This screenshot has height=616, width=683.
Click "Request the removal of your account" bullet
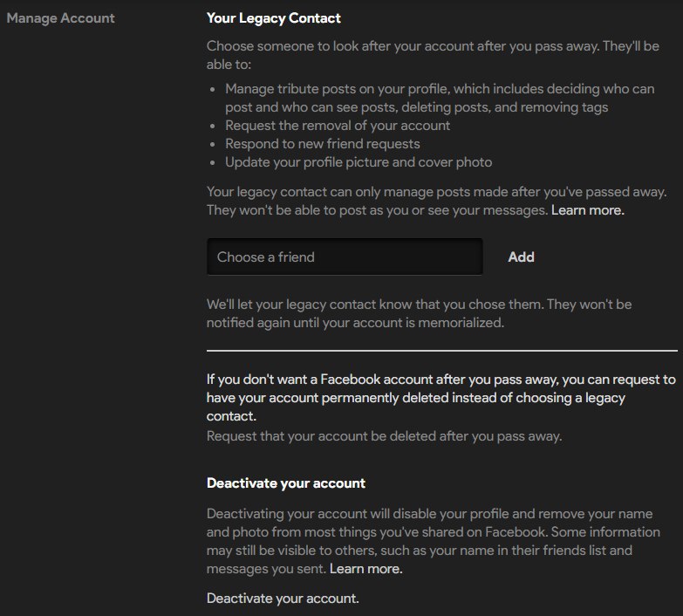point(338,126)
